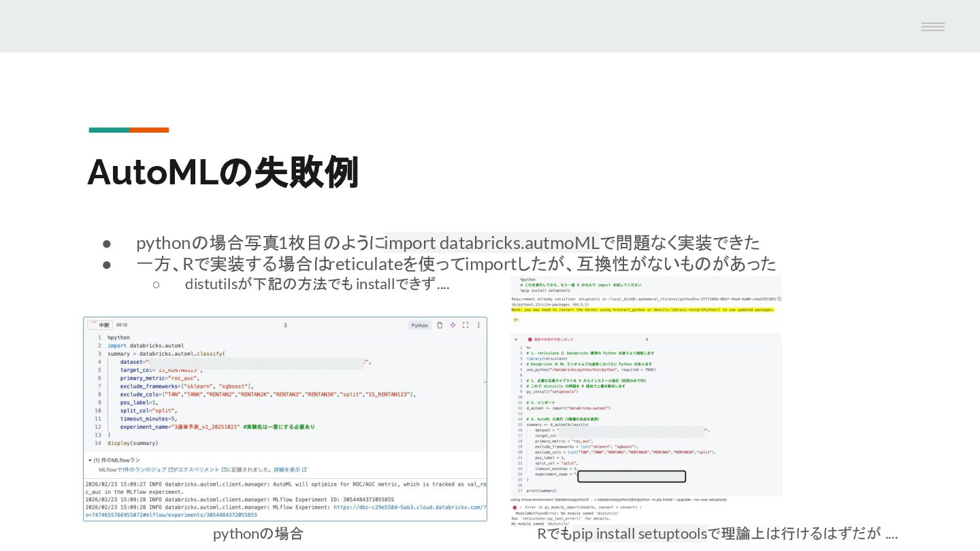Expand the py_module_import error details arrow

click(521, 507)
